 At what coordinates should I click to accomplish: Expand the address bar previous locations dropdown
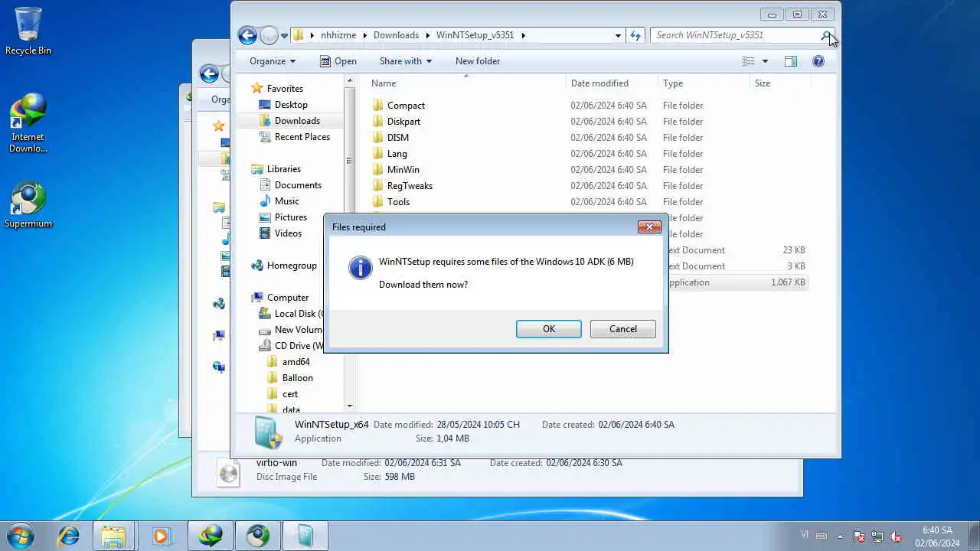(618, 35)
